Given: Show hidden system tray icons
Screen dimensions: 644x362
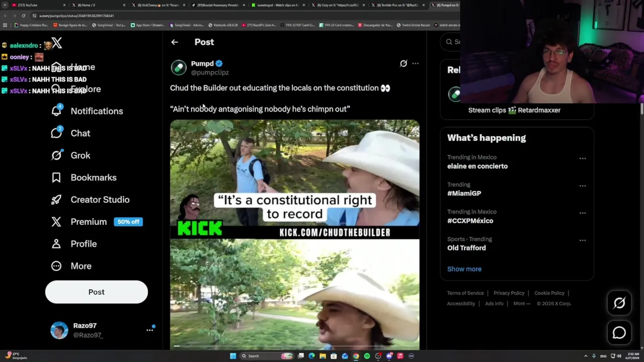Looking at the screenshot, I should 586,356.
